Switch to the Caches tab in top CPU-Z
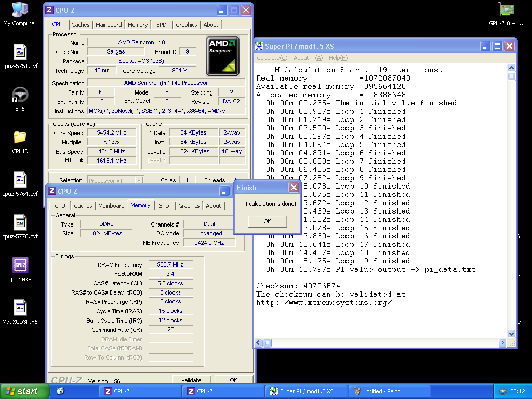 point(81,25)
